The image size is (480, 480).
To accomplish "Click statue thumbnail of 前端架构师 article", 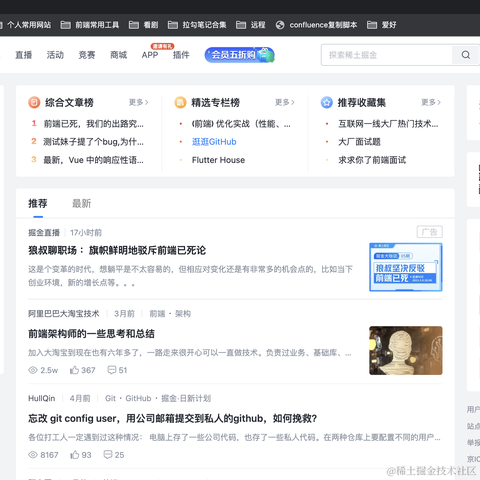I will [406, 350].
